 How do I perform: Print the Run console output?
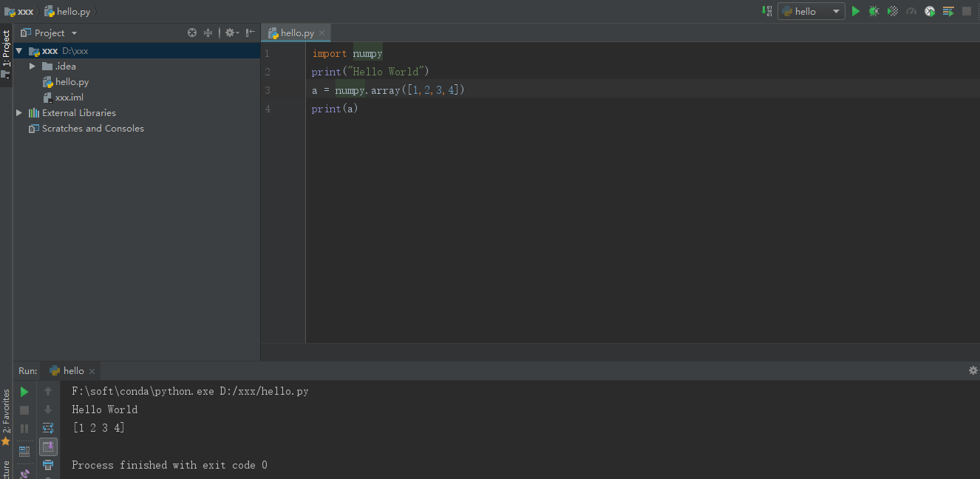point(48,465)
